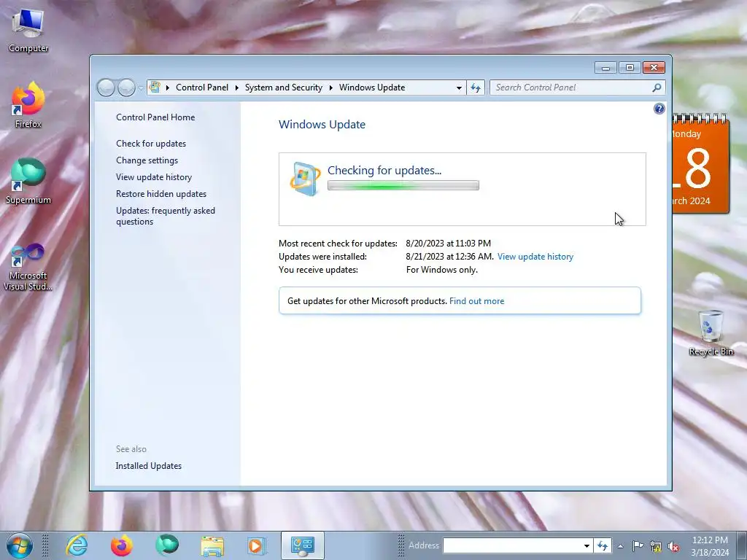Click taskbar address Go button
The width and height of the screenshot is (747, 560).
pos(603,545)
